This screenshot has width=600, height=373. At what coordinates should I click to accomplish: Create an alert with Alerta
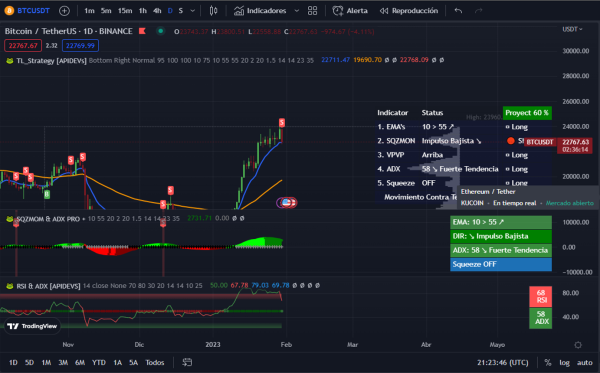point(350,11)
